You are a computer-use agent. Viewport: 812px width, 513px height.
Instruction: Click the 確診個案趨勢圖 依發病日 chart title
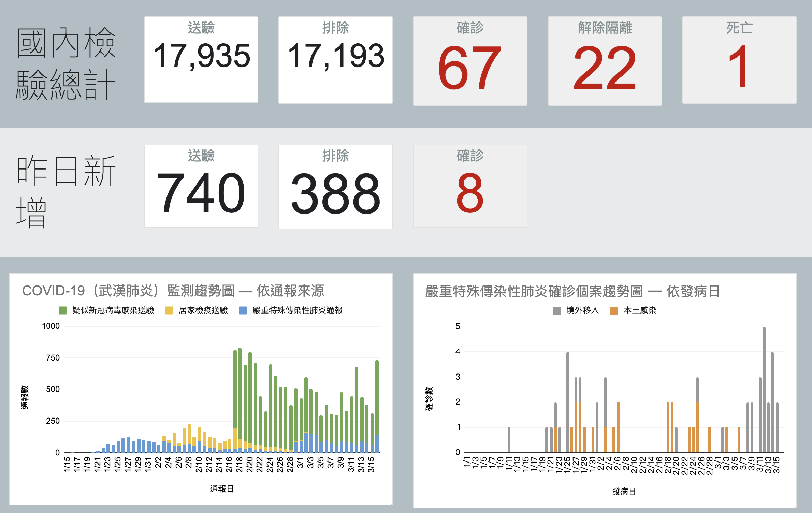[x=572, y=292]
